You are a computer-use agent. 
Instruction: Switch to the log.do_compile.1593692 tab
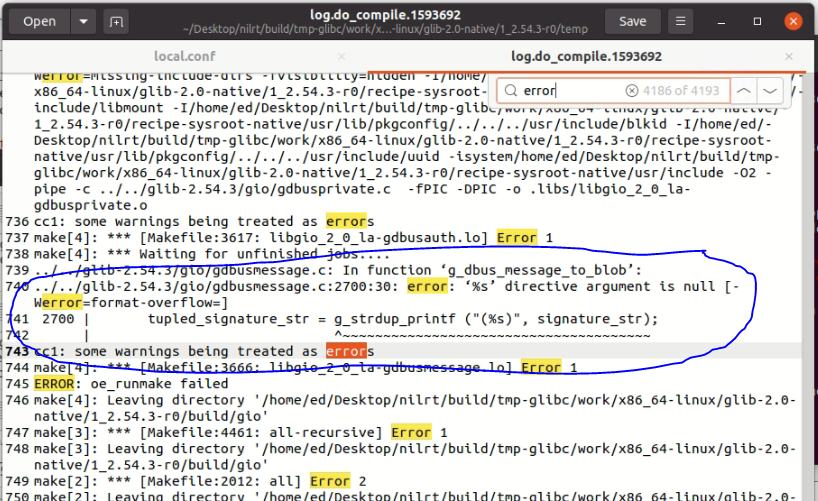[x=586, y=56]
